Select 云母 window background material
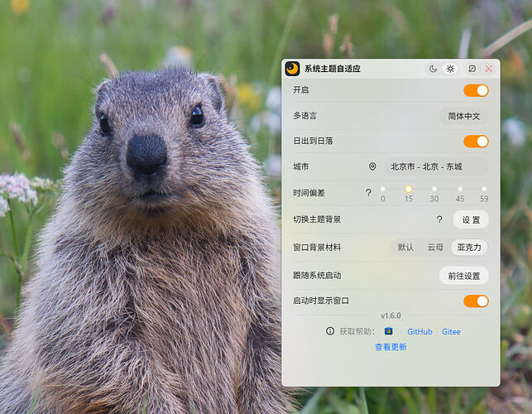The image size is (532, 414). (x=435, y=248)
